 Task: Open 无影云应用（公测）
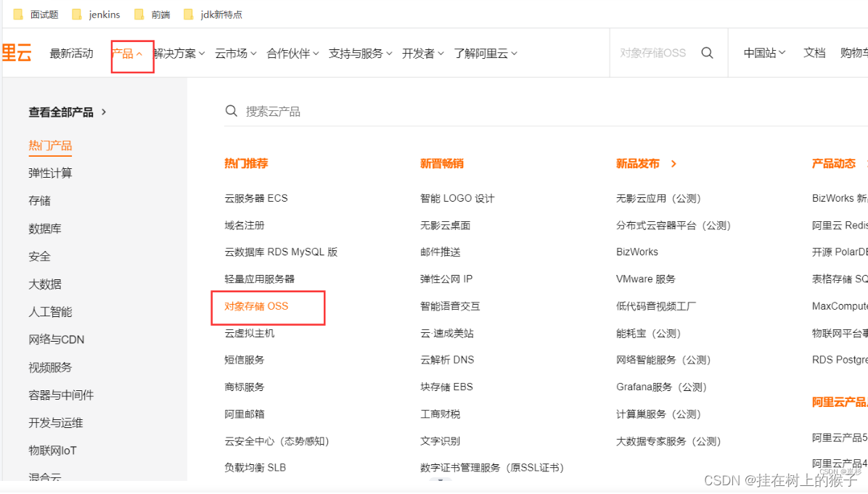659,198
